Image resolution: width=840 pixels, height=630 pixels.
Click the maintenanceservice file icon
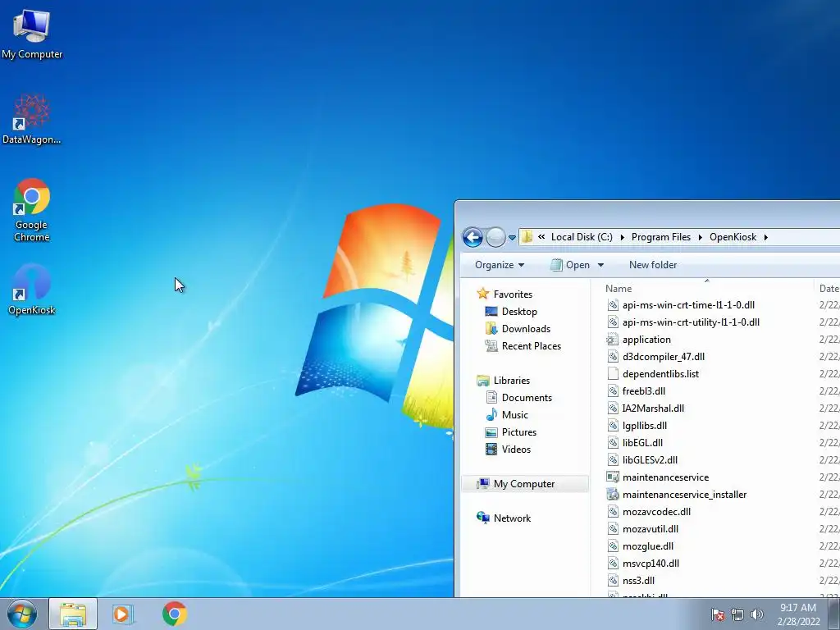613,477
